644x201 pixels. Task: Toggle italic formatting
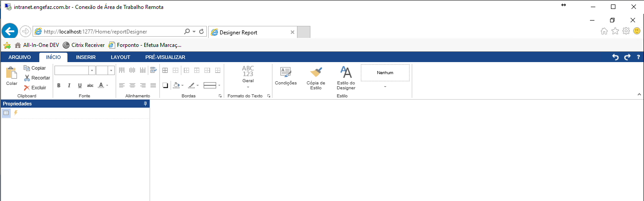point(69,85)
